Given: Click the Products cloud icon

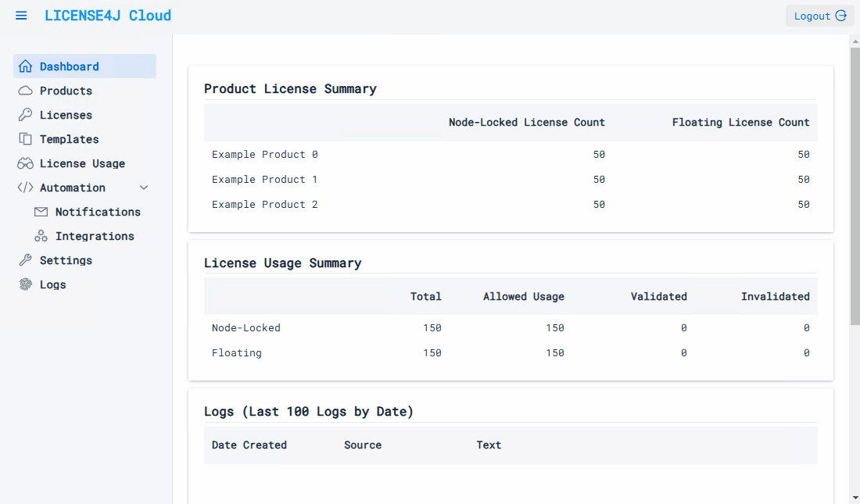Looking at the screenshot, I should 25,91.
